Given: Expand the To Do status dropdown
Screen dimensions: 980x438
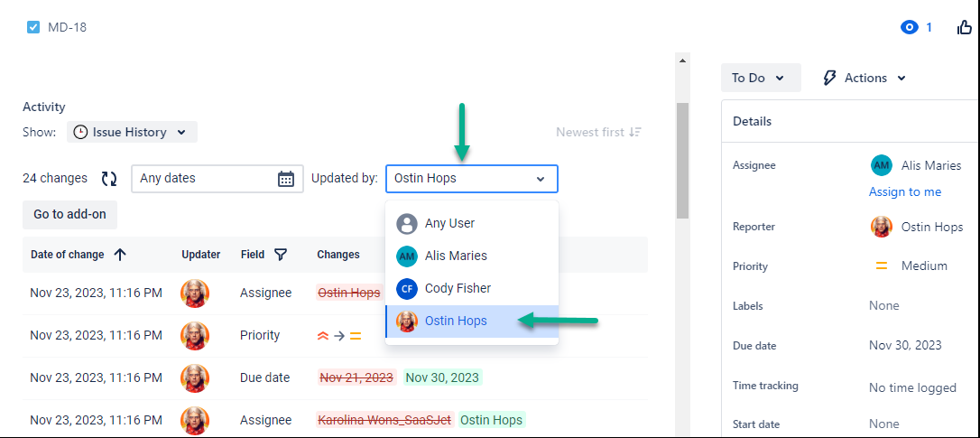Looking at the screenshot, I should click(x=760, y=78).
